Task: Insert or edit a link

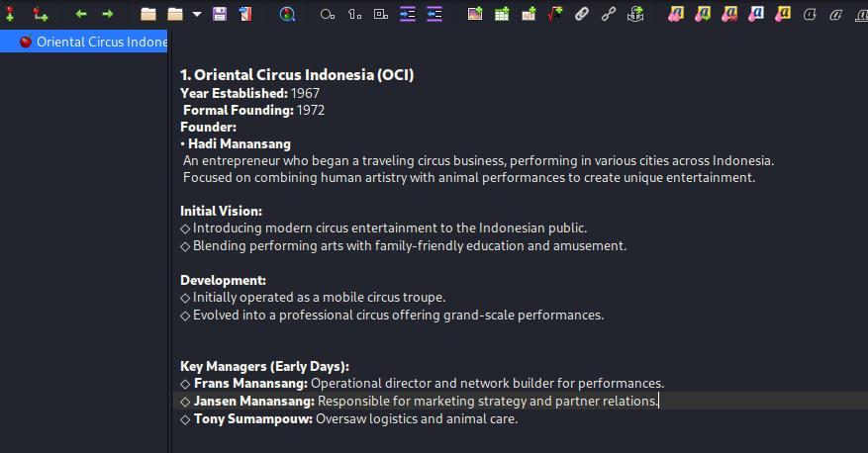Action: click(609, 14)
